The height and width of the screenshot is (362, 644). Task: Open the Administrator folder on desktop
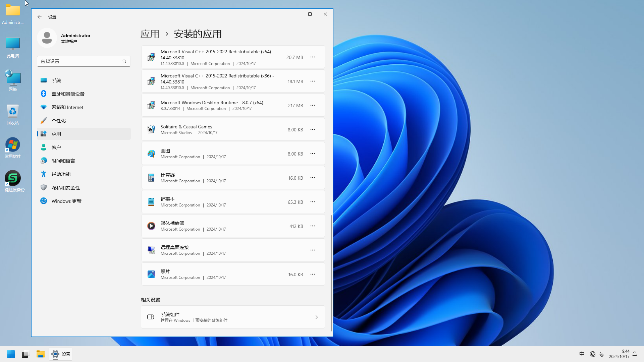pos(13,14)
